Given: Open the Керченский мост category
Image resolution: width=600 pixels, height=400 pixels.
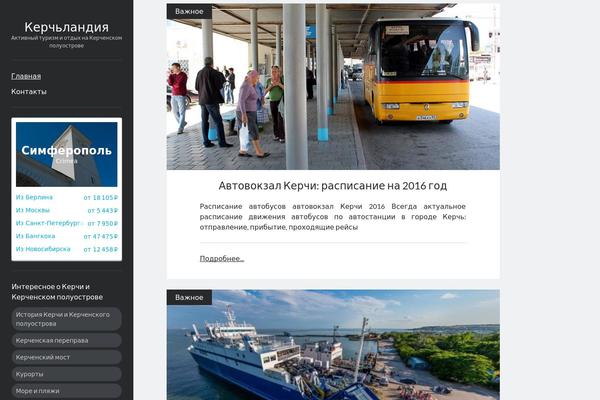Looking at the screenshot, I should tap(67, 357).
